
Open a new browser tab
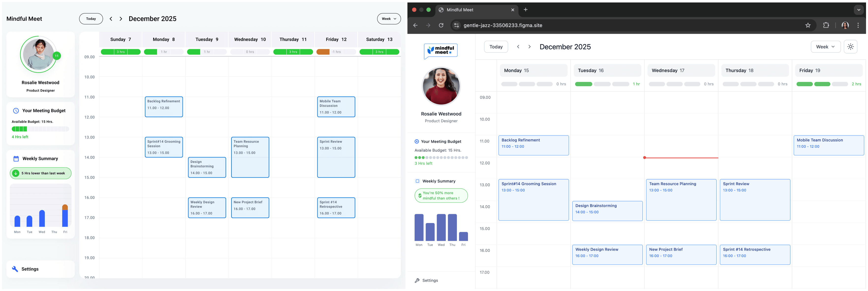point(525,10)
